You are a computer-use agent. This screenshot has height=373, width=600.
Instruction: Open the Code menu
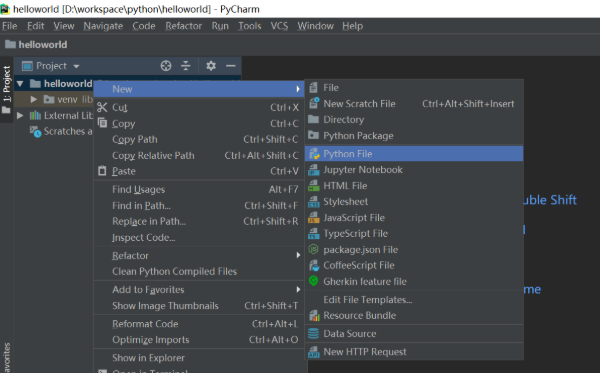(x=144, y=26)
